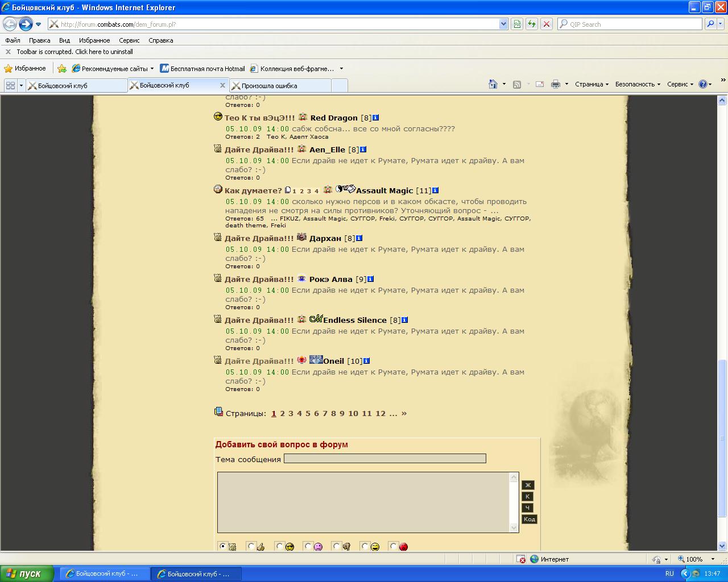This screenshot has height=582, width=728.
Task: Click info icon next to Red Dragon [8]
Action: (376, 118)
